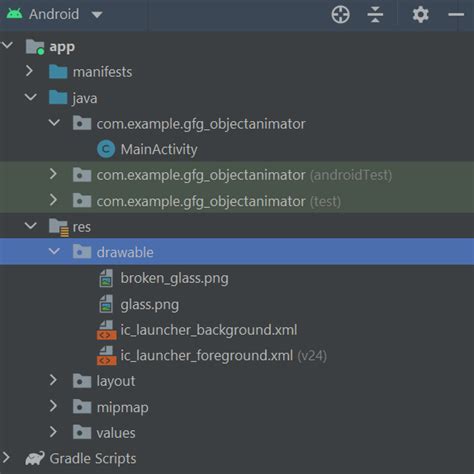Expand the manifests folder chevron
Viewport: 474px width, 474px height.
(x=30, y=71)
